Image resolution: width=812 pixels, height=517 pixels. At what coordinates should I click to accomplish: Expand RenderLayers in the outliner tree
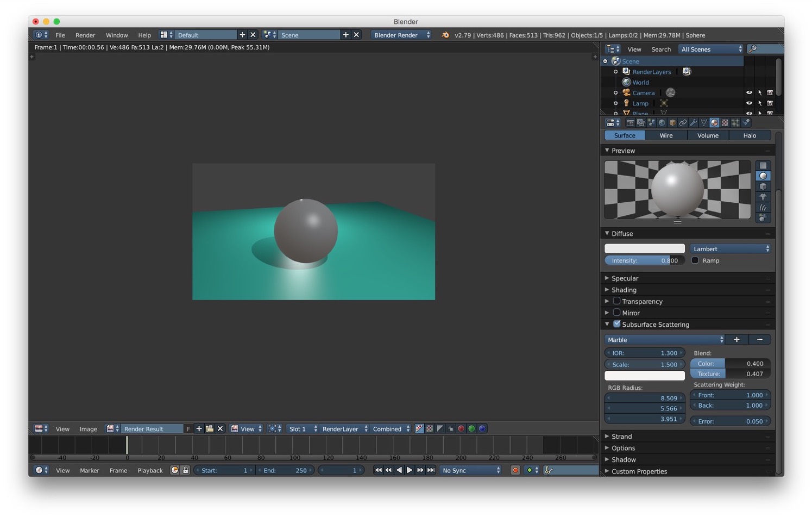pos(615,72)
